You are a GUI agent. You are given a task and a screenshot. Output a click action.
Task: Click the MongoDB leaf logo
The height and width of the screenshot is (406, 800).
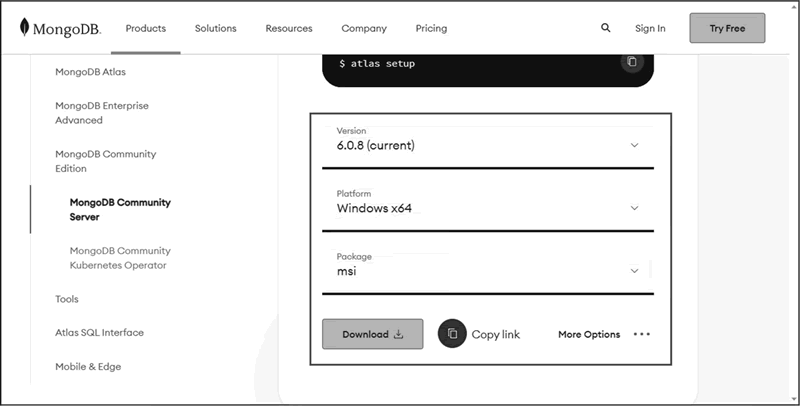[x=24, y=27]
